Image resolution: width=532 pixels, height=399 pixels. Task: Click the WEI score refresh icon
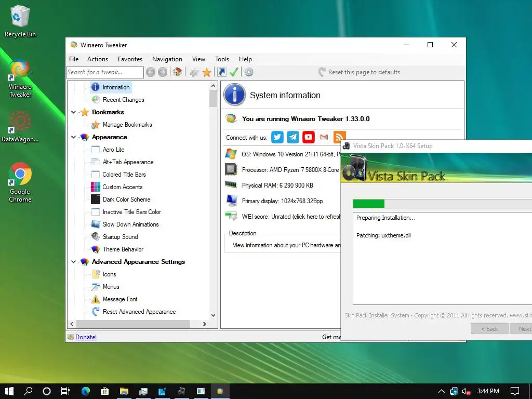tap(231, 216)
